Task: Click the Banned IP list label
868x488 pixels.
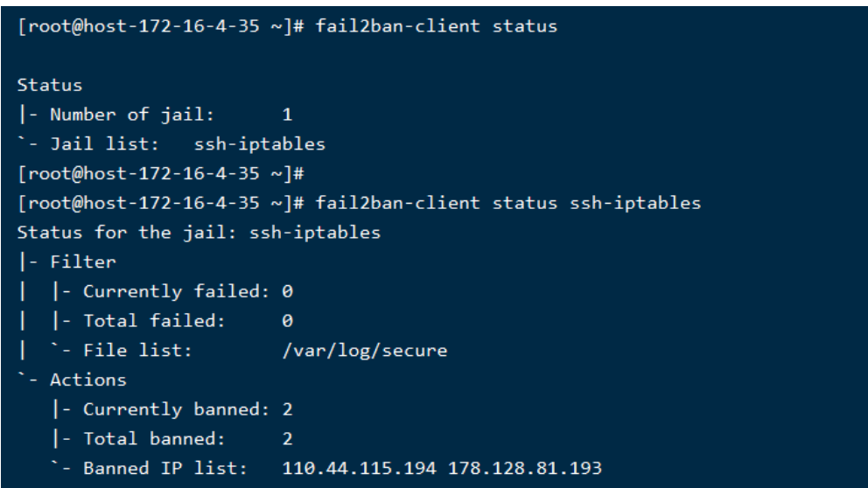Action: coord(164,469)
